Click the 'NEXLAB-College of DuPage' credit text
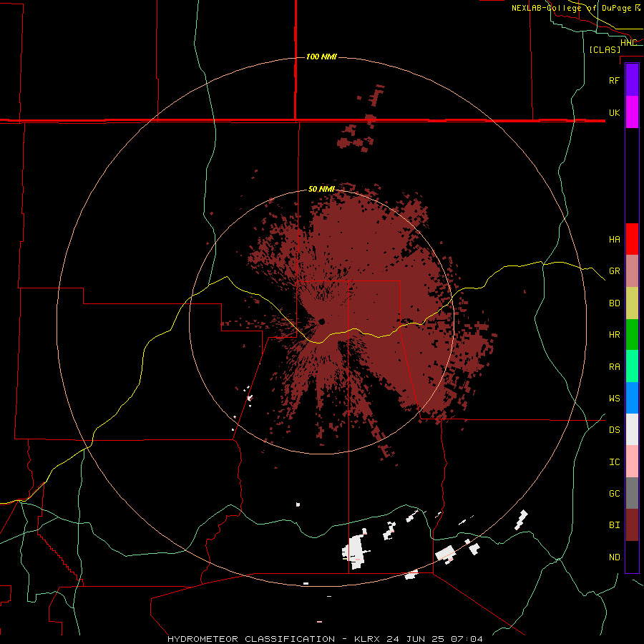This screenshot has height=644, width=644. tap(571, 8)
